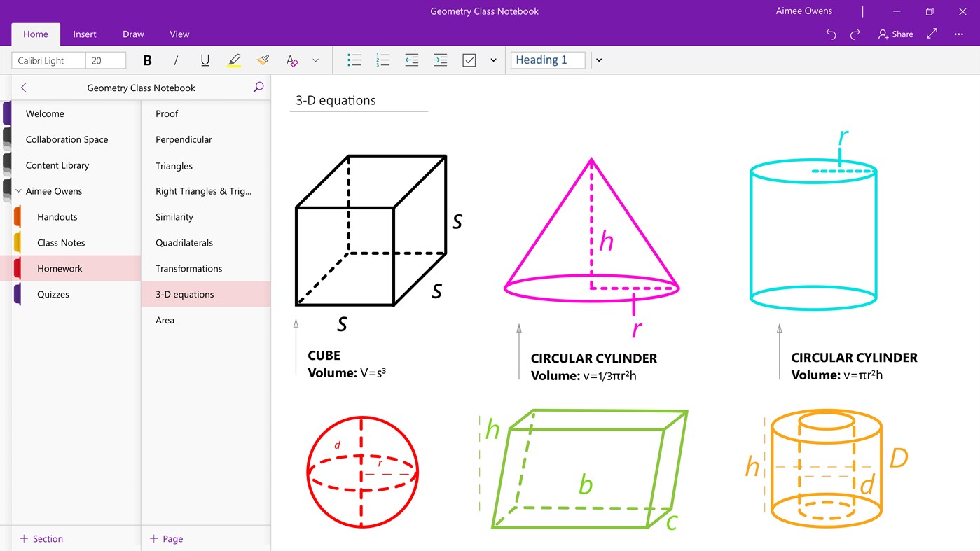Pick the yellow highlighter color
The image size is (980, 551).
(234, 60)
